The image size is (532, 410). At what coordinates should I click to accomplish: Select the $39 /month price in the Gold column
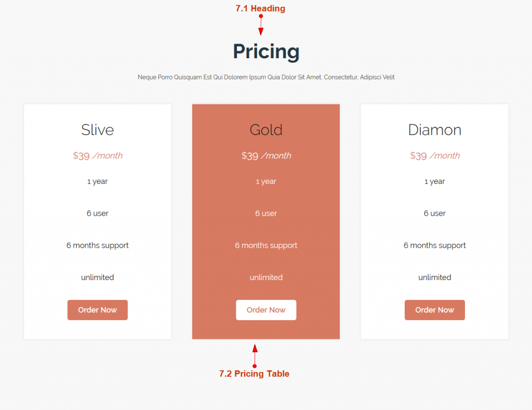coord(266,155)
